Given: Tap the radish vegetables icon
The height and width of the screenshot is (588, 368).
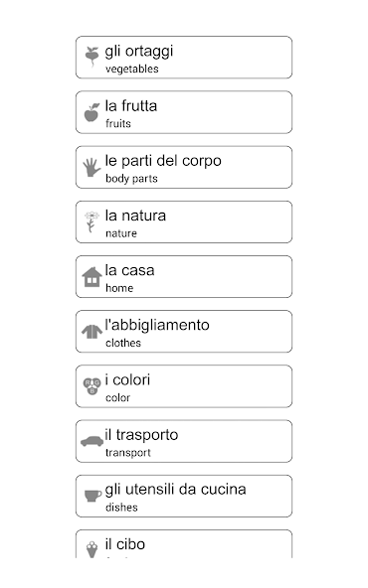Looking at the screenshot, I should click(92, 57).
